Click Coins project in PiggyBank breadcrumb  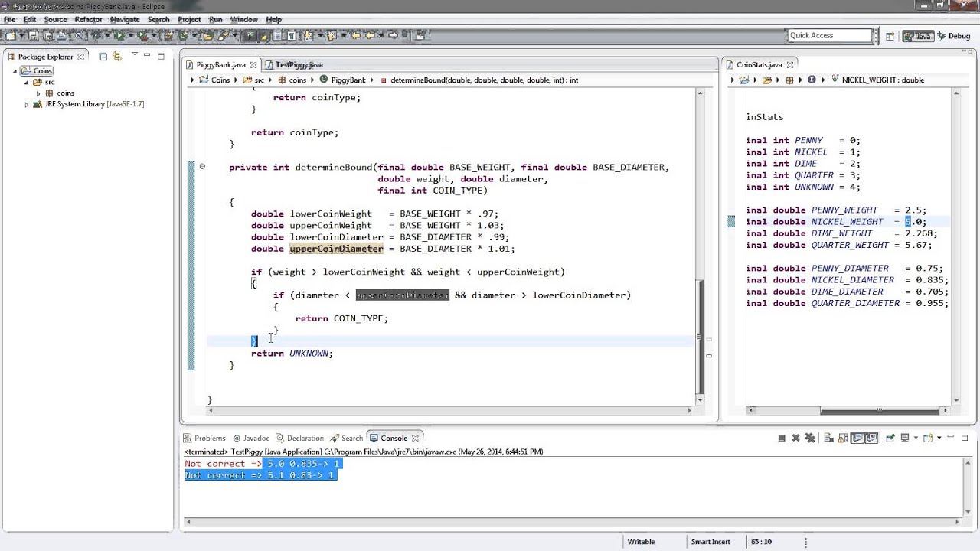click(220, 80)
